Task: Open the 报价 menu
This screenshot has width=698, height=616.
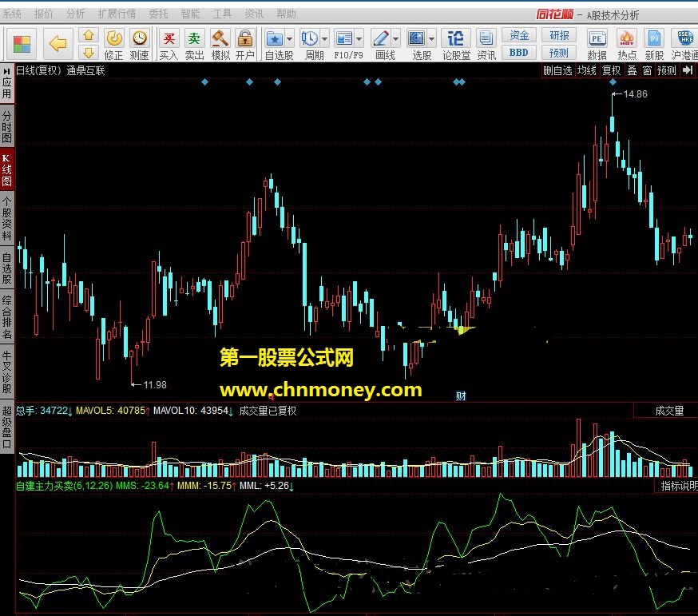Action: (44, 14)
